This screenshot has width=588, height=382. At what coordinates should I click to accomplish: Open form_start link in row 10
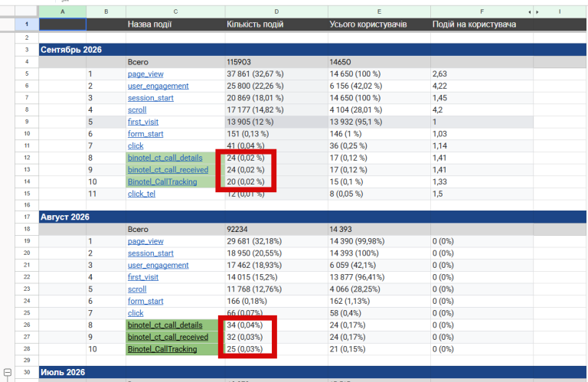click(x=145, y=134)
